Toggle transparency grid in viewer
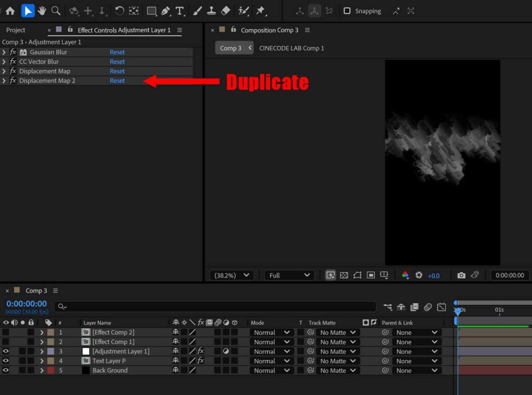 (344, 275)
